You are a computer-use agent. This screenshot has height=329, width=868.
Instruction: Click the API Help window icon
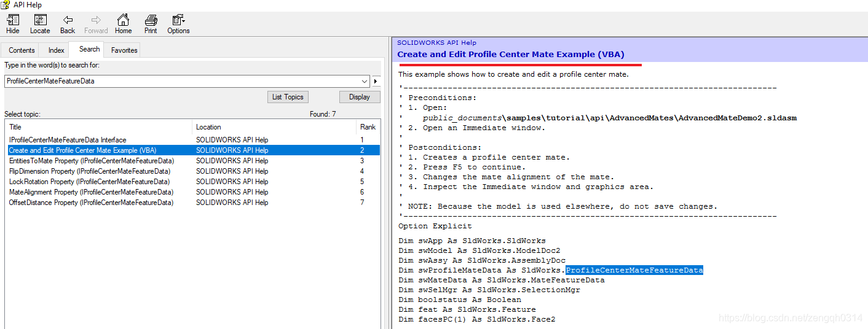(6, 5)
